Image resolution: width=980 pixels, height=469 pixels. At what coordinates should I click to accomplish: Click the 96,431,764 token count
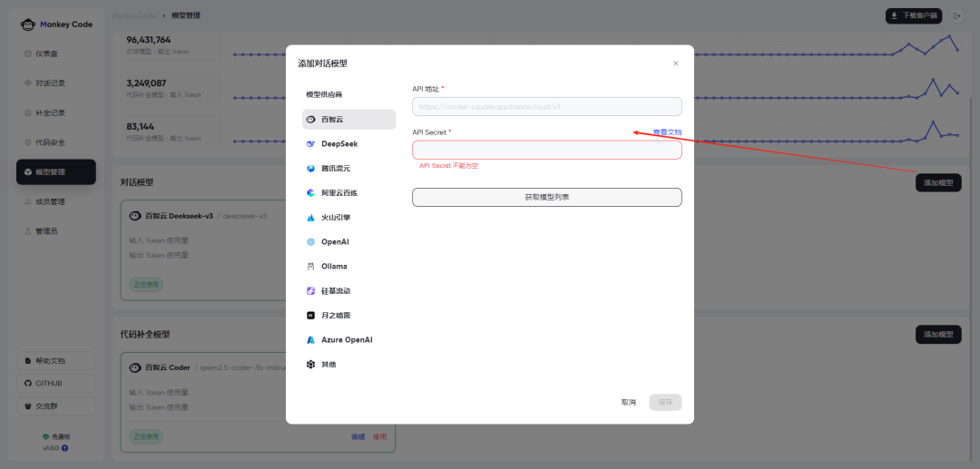click(149, 40)
